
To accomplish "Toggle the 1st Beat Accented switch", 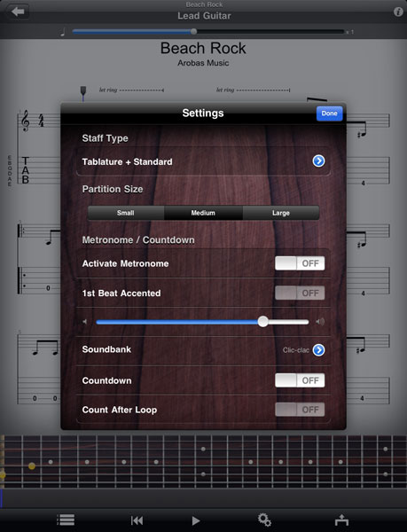I will (x=300, y=293).
